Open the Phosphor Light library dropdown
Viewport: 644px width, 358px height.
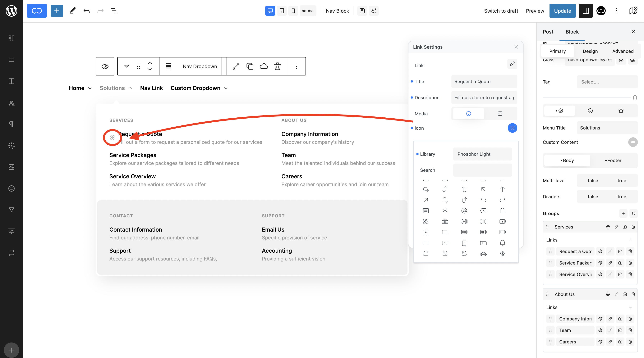[482, 154]
